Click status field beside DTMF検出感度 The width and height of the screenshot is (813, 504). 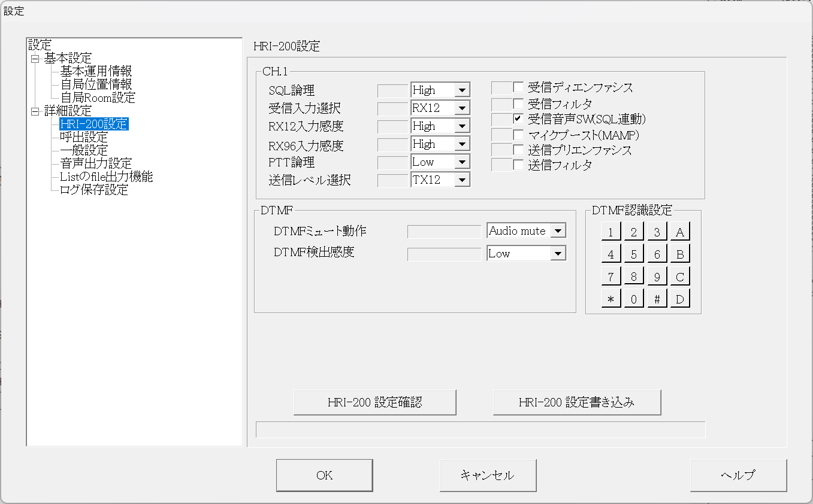pyautogui.click(x=444, y=254)
